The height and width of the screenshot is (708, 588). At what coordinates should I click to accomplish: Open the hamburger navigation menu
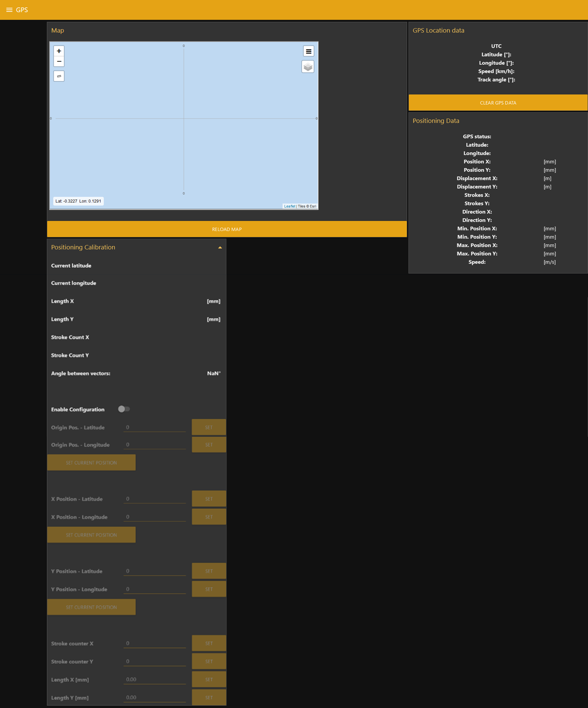coord(10,10)
